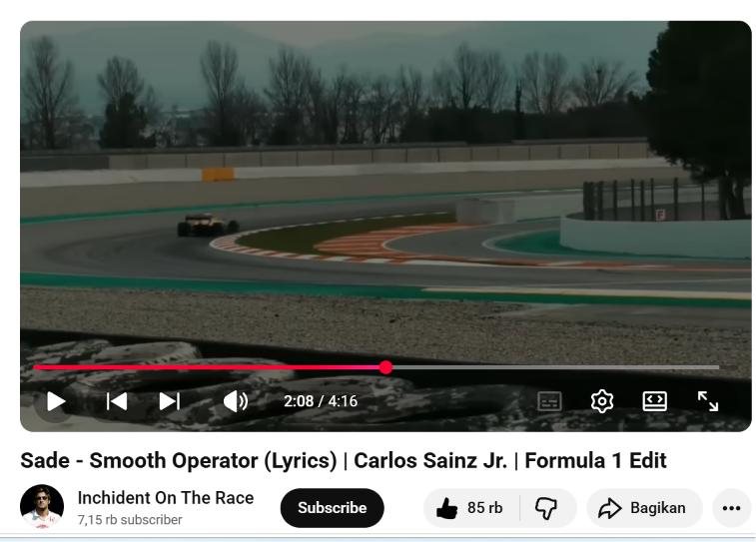The height and width of the screenshot is (542, 756).
Task: Like the video with 85 rb likes
Action: [x=470, y=508]
